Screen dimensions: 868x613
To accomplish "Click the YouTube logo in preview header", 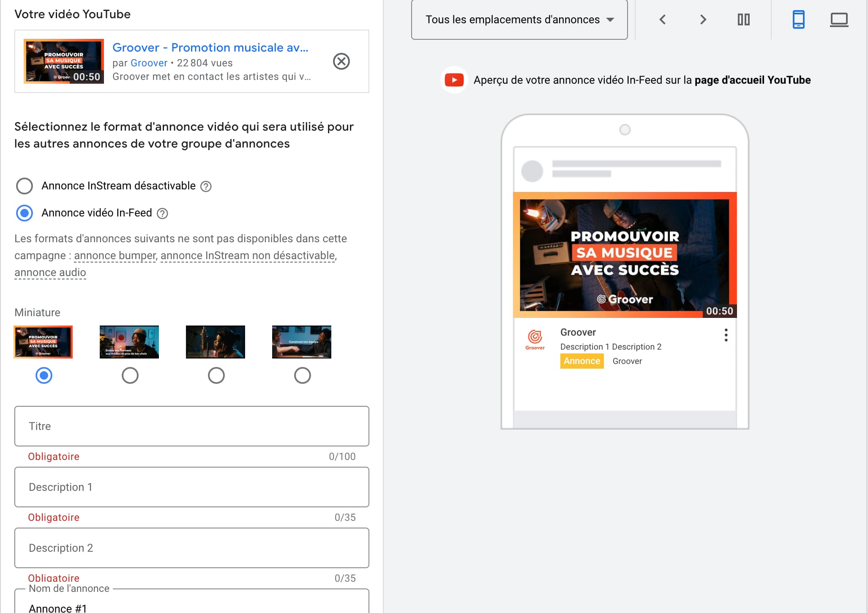I will tap(454, 80).
